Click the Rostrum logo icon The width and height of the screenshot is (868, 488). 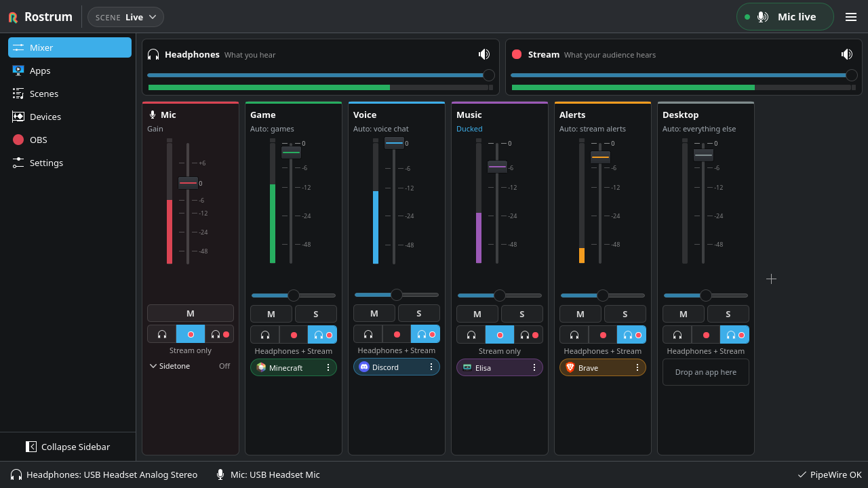point(14,17)
